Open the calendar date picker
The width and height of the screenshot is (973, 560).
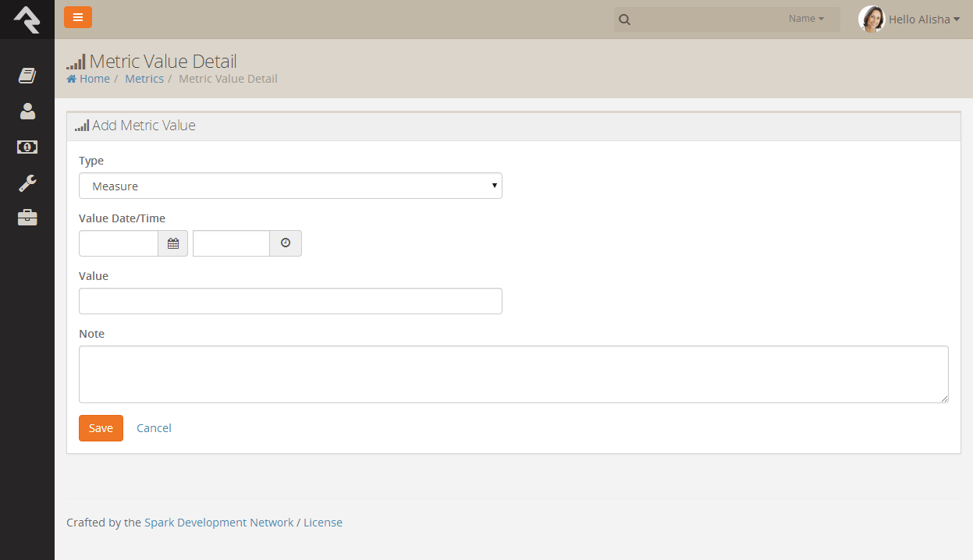click(x=173, y=243)
